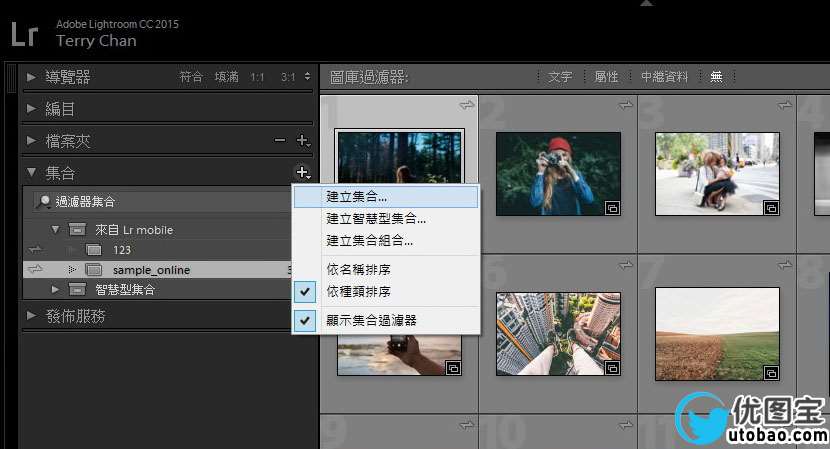
Task: Expand the 智慧型集合 set
Action: tap(55, 290)
